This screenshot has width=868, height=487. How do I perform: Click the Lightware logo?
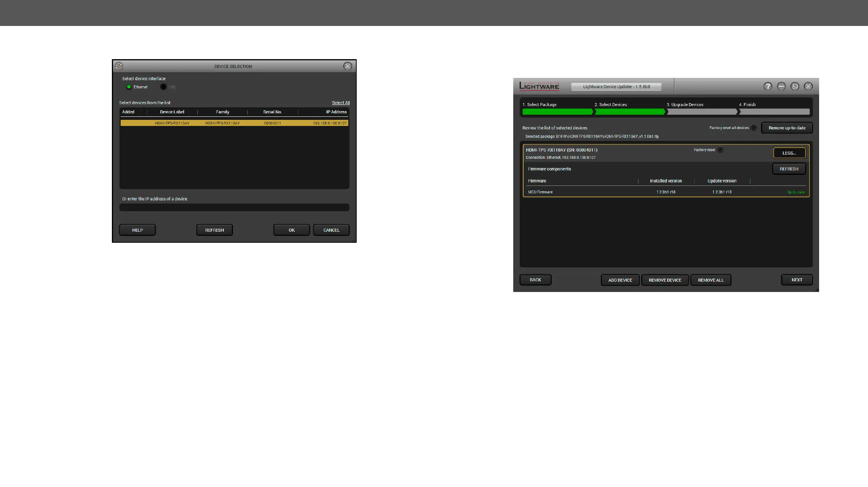click(539, 86)
